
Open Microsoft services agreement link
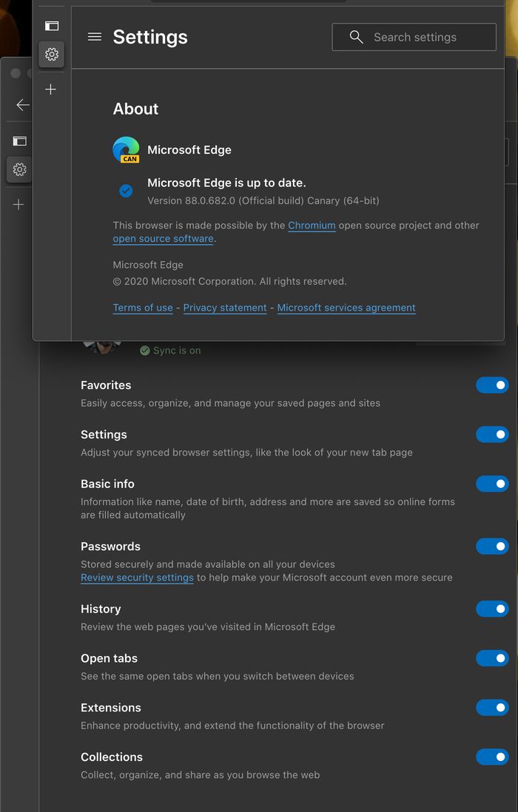coord(346,308)
